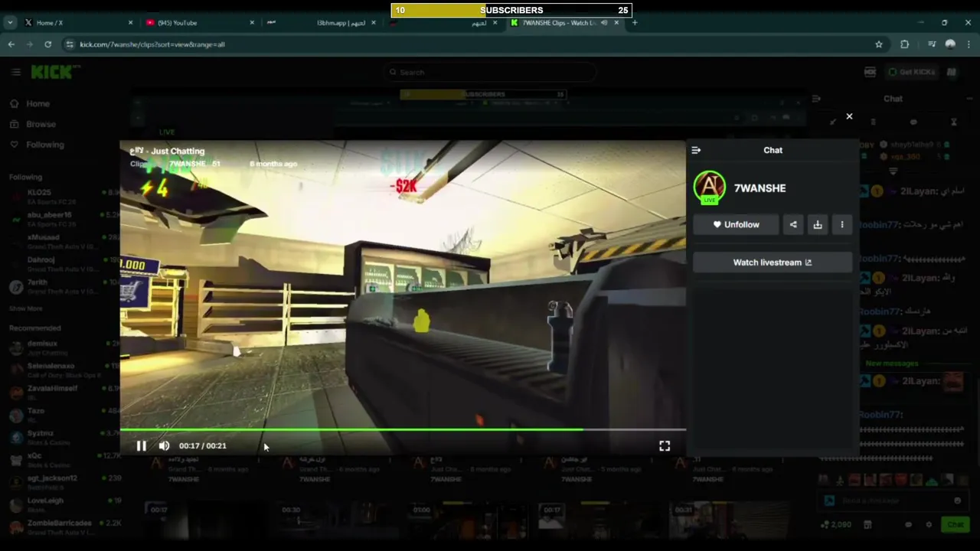The height and width of the screenshot is (551, 980).
Task: Toggle the Kick sidebar hamburger menu
Action: [x=16, y=72]
